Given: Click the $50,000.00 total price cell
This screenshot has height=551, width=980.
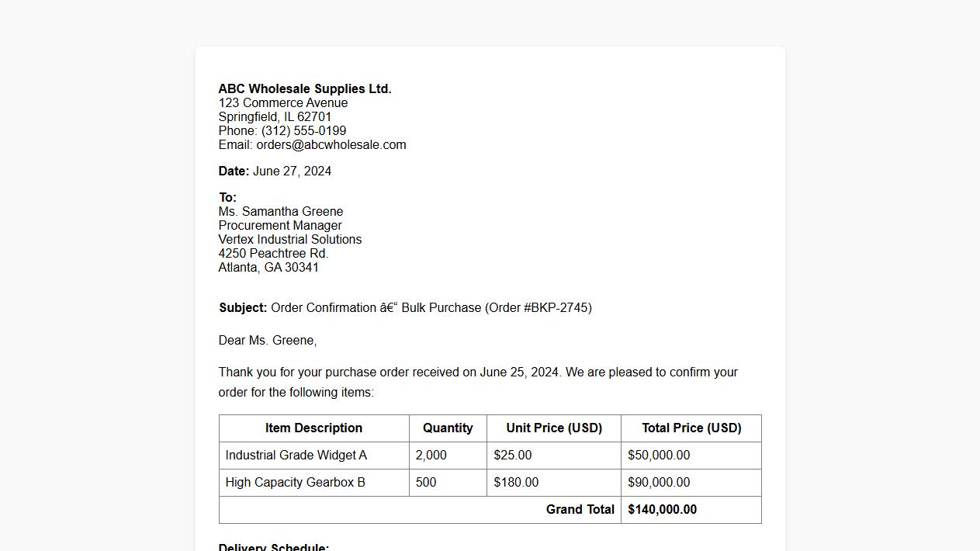Looking at the screenshot, I should (x=659, y=456).
